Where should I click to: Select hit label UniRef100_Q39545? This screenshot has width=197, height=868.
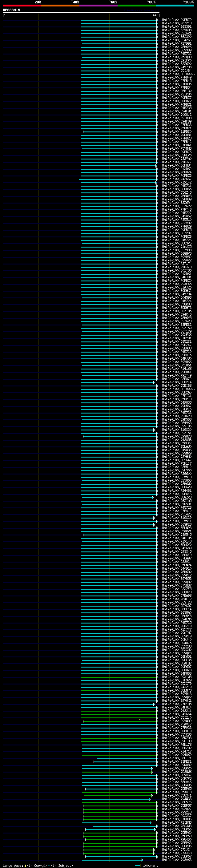click(177, 535)
